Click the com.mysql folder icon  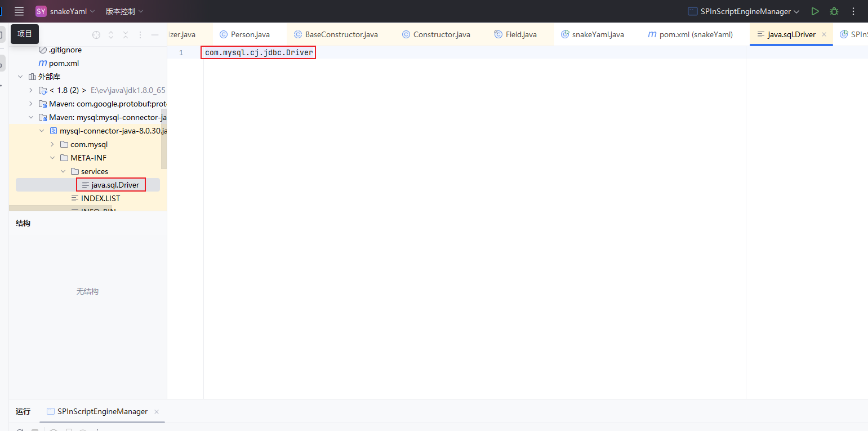click(64, 144)
